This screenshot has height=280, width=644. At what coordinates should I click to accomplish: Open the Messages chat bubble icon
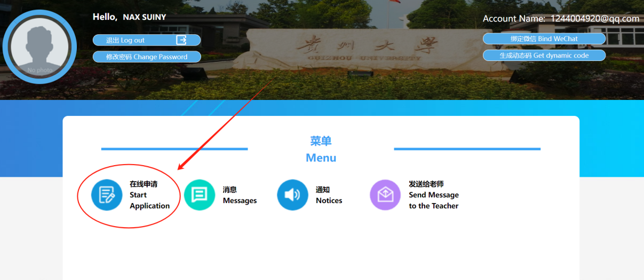[200, 195]
